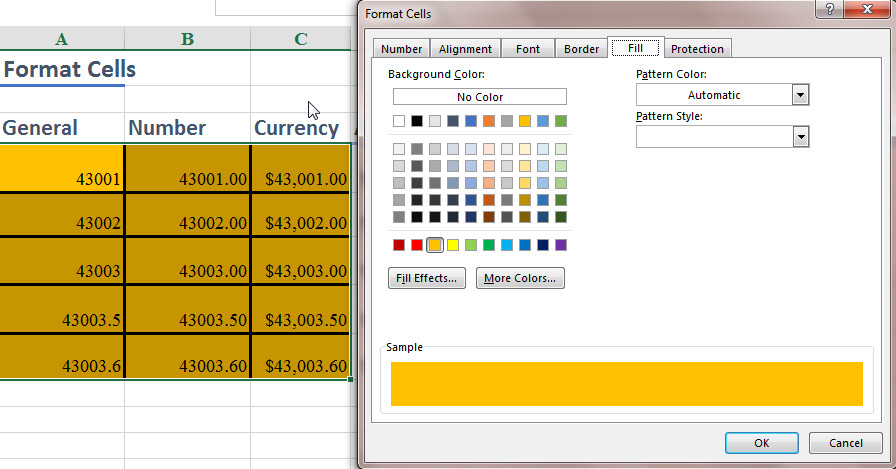Click the Fill Effects button
The image size is (896, 469).
coord(427,278)
